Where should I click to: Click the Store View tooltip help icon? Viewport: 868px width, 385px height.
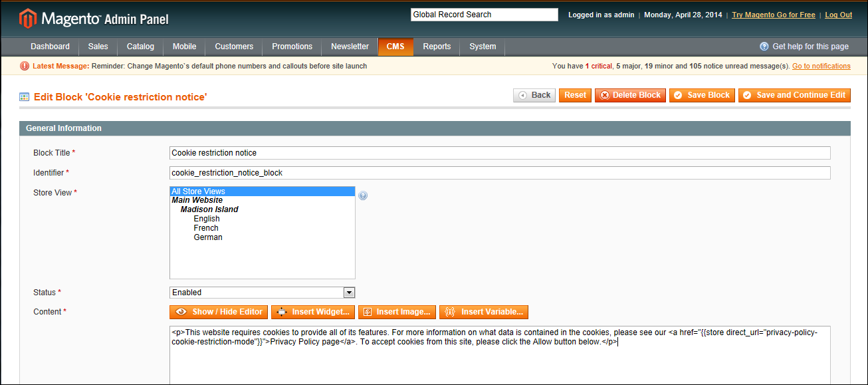[x=363, y=195]
